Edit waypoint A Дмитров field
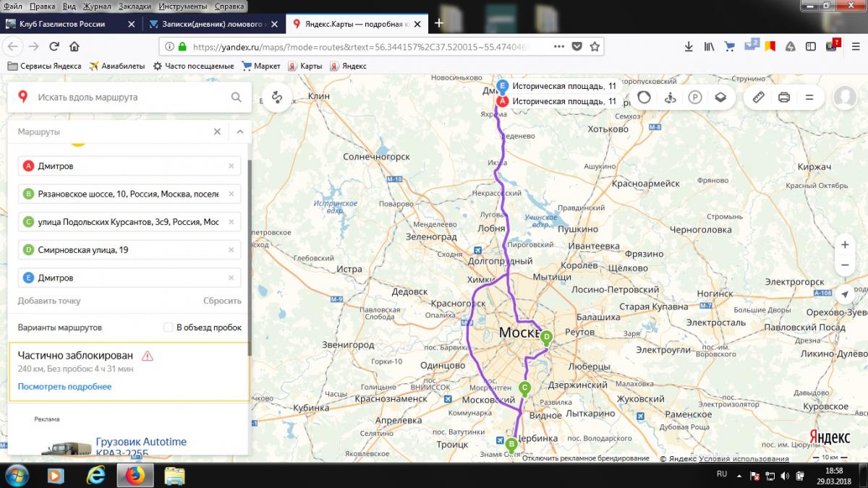This screenshot has height=488, width=868. (x=129, y=166)
